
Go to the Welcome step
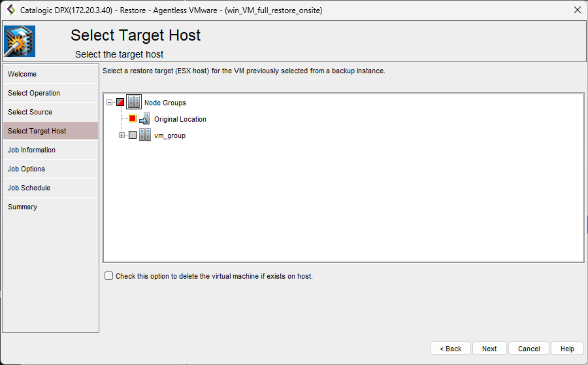22,74
